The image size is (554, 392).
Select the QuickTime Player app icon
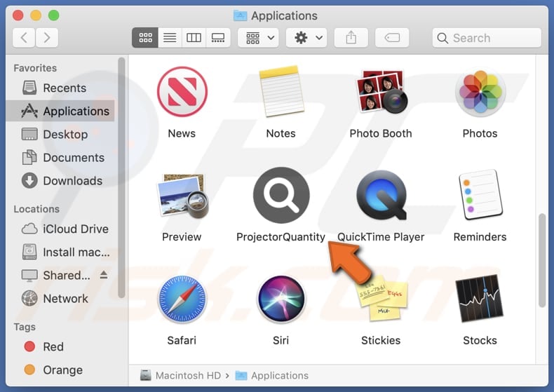point(381,195)
